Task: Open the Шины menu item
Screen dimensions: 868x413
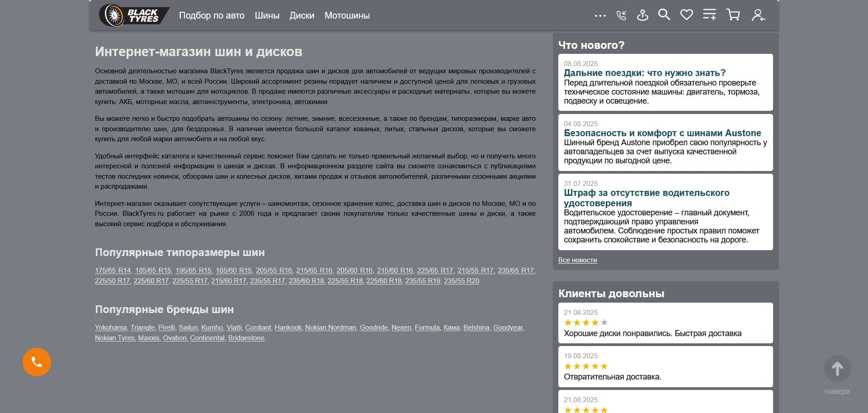Action: click(x=267, y=15)
